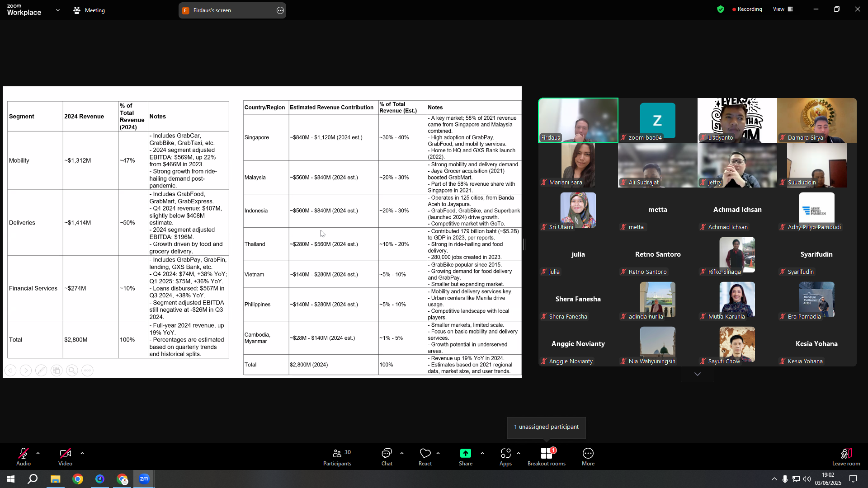Click the slide grid view icon
Image resolution: width=868 pixels, height=488 pixels.
(57, 371)
